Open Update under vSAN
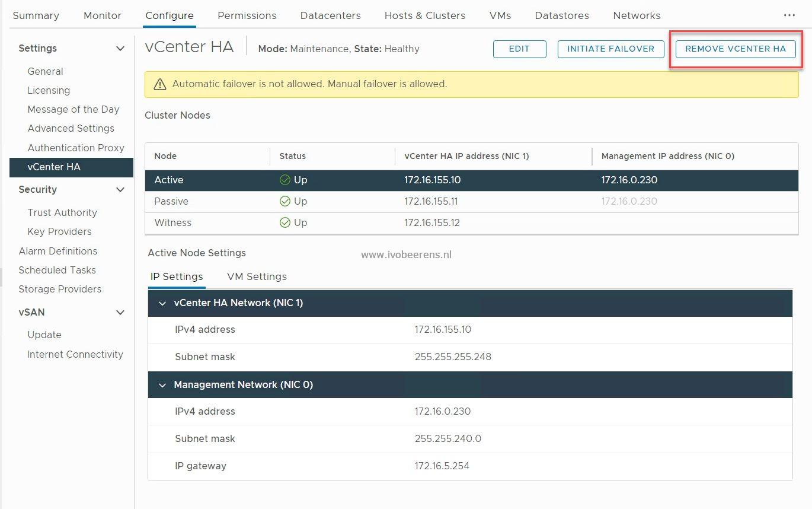The width and height of the screenshot is (812, 509). point(44,335)
